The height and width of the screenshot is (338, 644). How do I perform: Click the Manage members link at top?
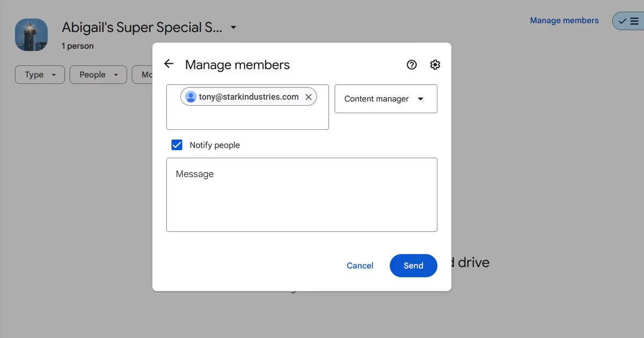coord(564,20)
